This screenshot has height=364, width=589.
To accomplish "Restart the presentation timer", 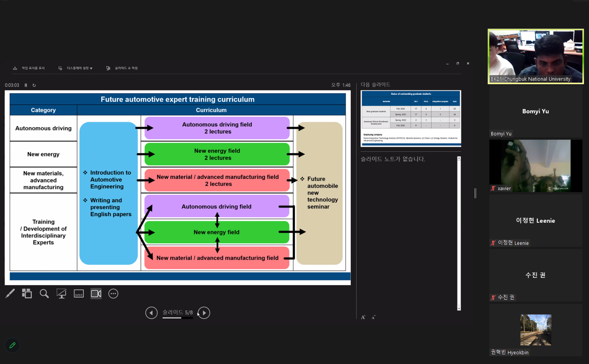I will (x=34, y=85).
